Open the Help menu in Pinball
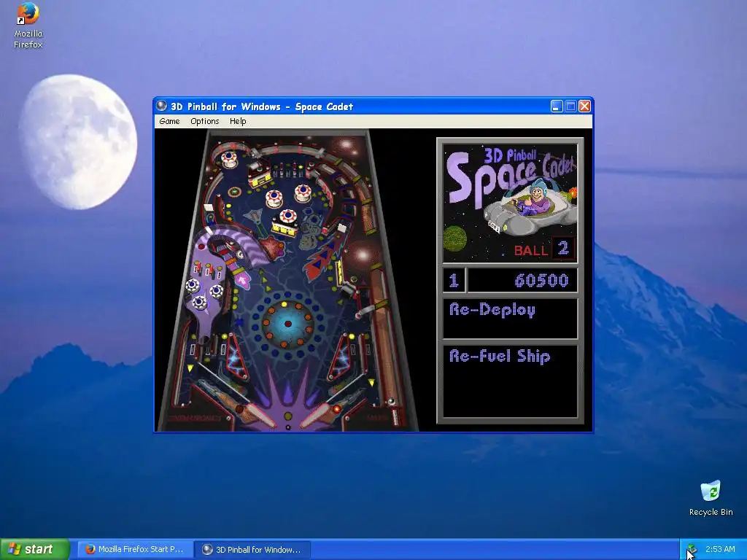 point(238,122)
